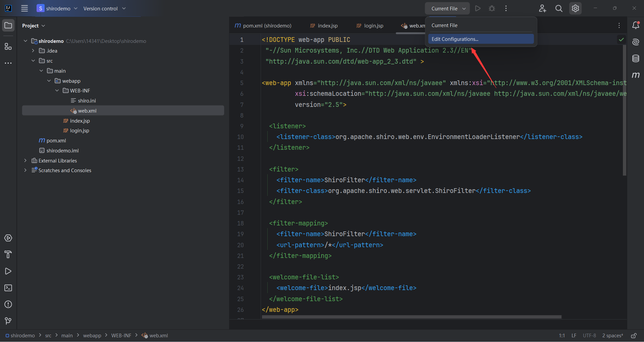Toggle the read-only lock icon
644x342 pixels.
[x=634, y=336]
